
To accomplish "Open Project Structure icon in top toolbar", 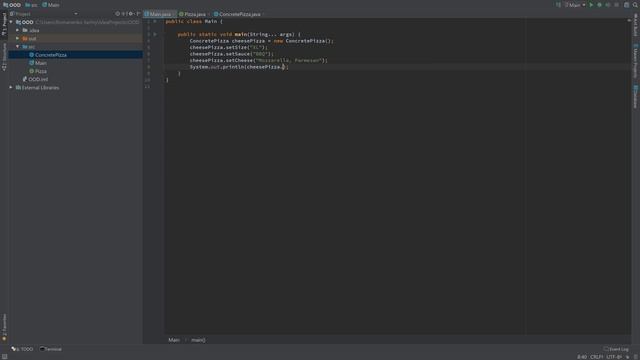I will click(627, 5).
